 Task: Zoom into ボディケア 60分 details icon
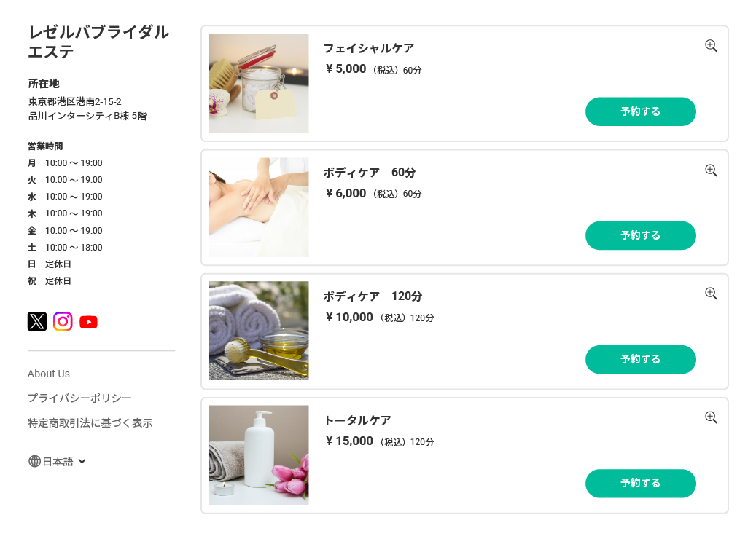point(711,170)
